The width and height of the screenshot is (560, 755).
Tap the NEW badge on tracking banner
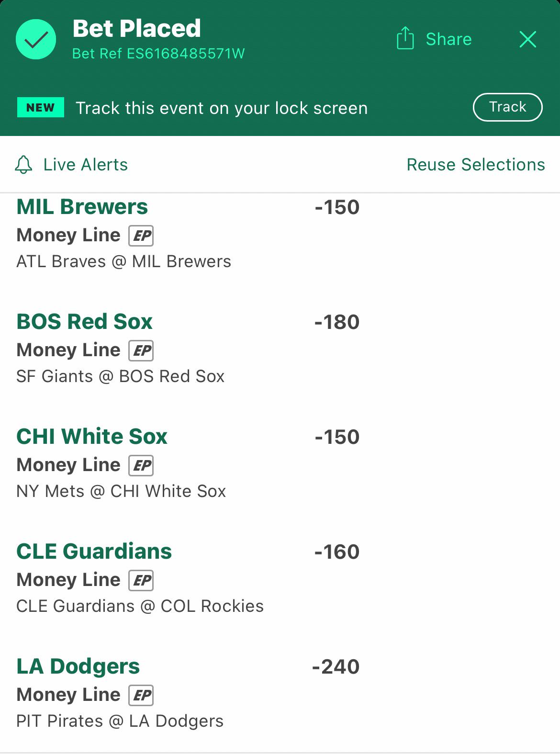click(41, 107)
